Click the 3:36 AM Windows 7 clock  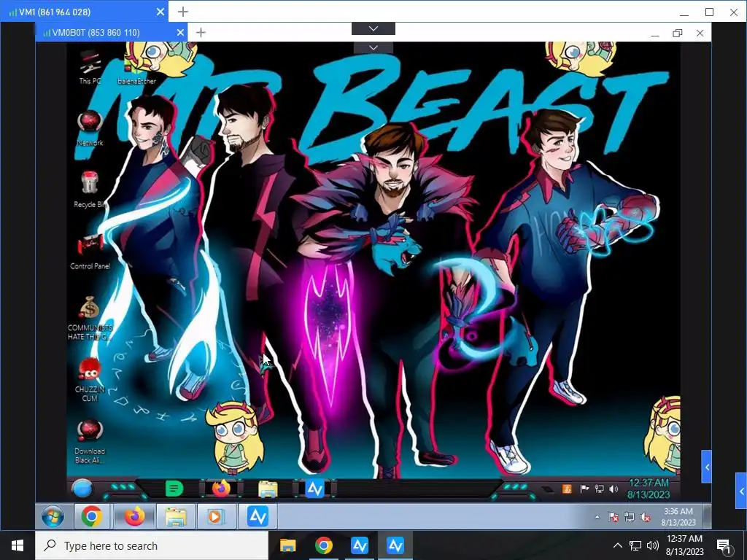tap(678, 517)
